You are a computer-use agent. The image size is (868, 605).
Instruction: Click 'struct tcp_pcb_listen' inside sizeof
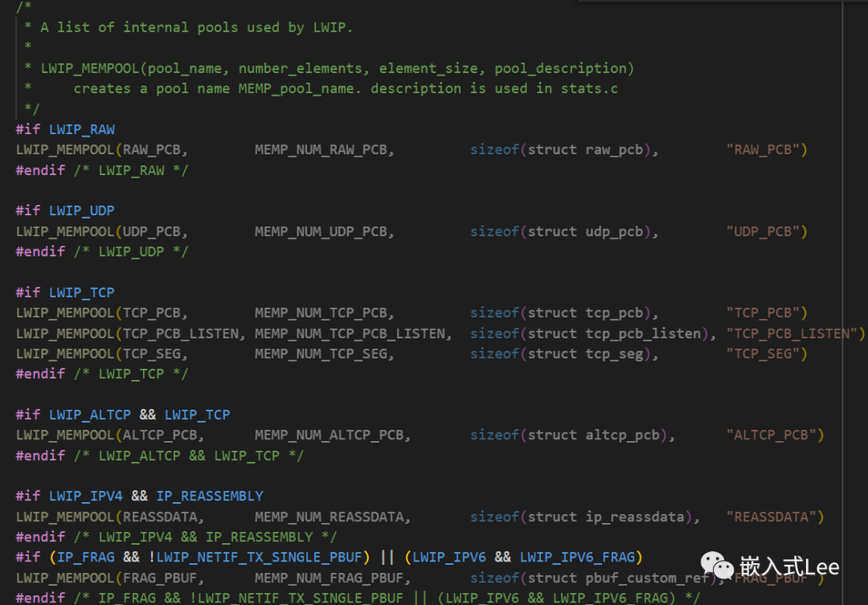click(x=615, y=333)
